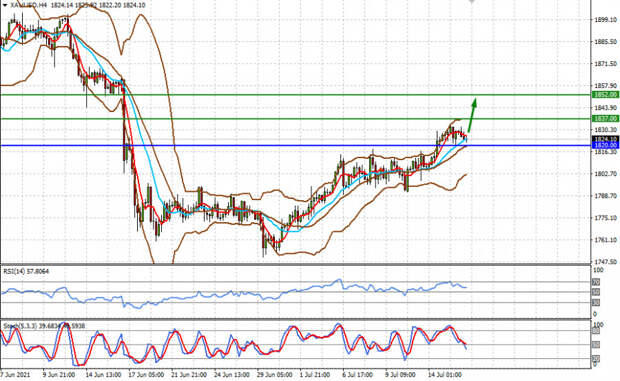Click the 21 Jun 21:00 time label
The width and height of the screenshot is (620, 381).
(189, 375)
